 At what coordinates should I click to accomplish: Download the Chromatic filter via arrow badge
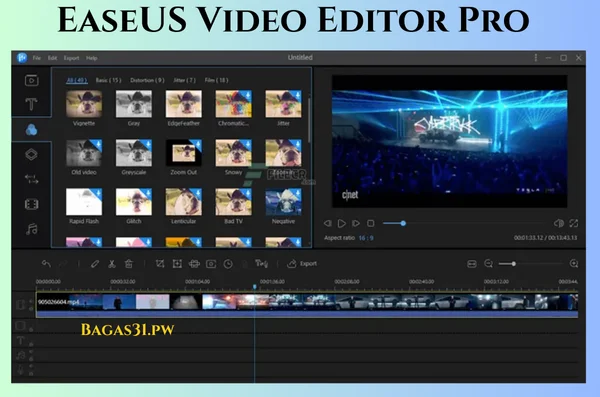coord(248,95)
